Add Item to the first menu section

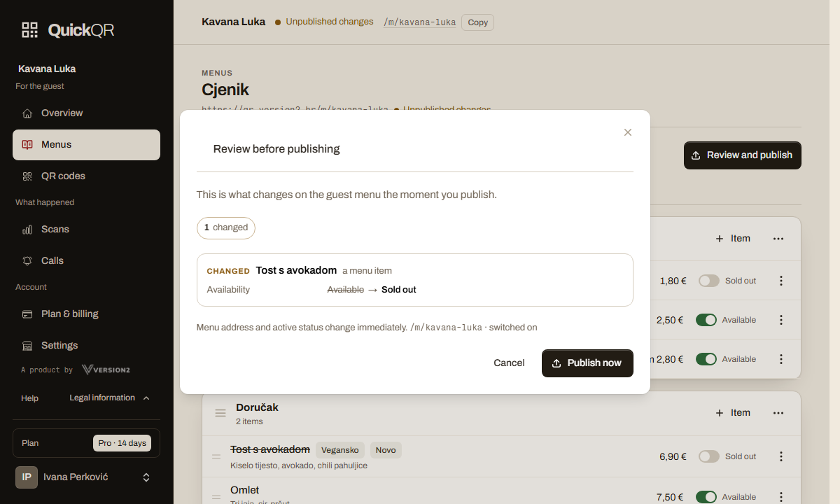pyautogui.click(x=733, y=239)
